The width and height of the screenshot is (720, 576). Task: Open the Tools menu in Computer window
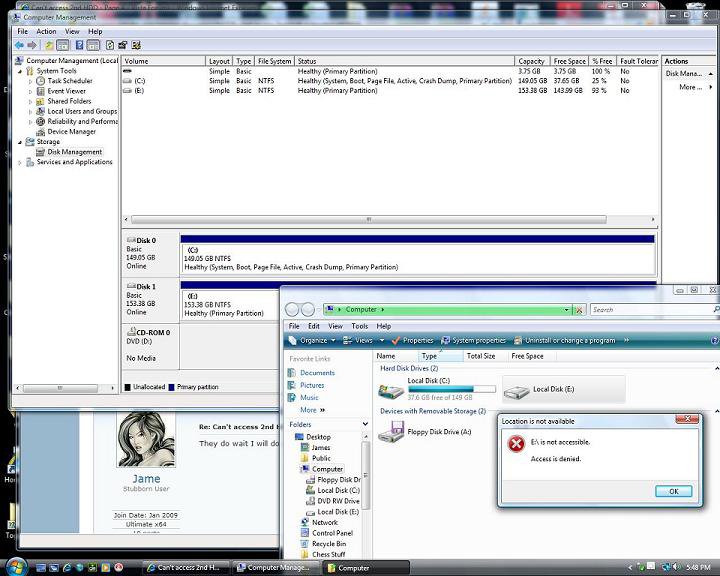pos(360,326)
